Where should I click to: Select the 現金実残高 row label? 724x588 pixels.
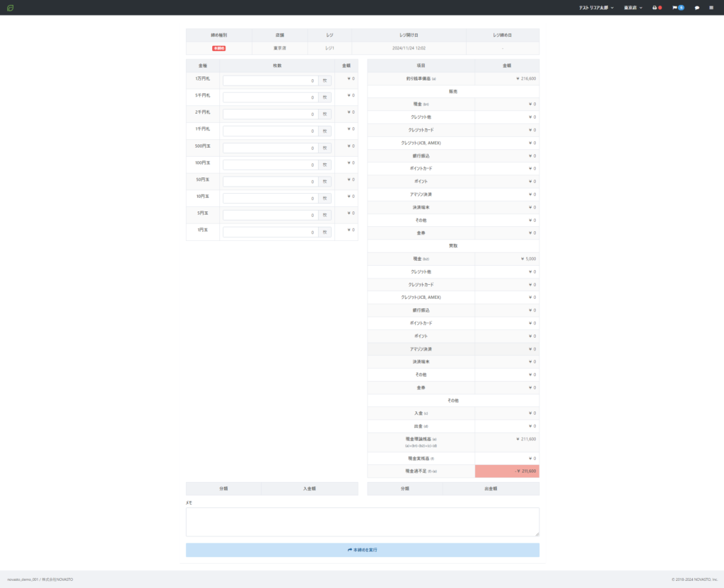click(421, 458)
